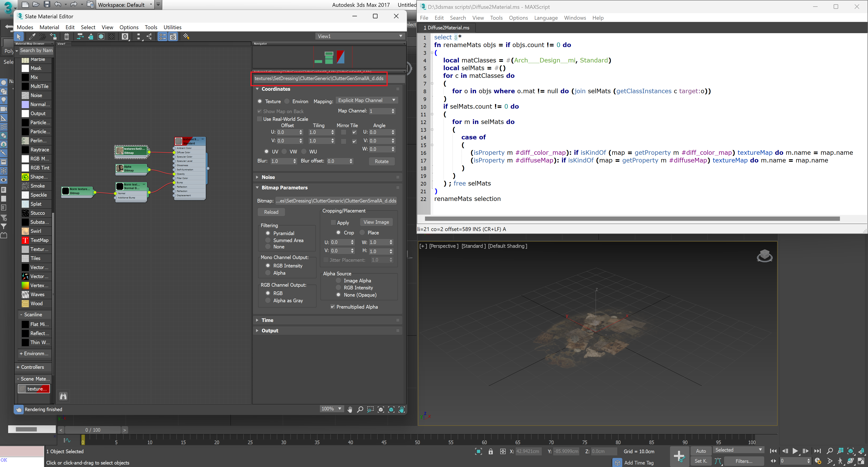Click the Reload button for the bitmap
The width and height of the screenshot is (868, 467).
271,212
